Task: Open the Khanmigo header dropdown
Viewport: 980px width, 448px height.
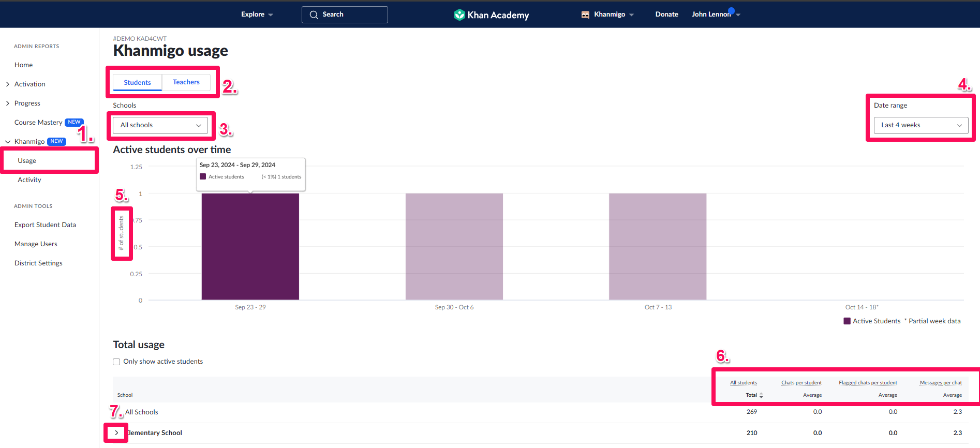Action: coord(608,14)
